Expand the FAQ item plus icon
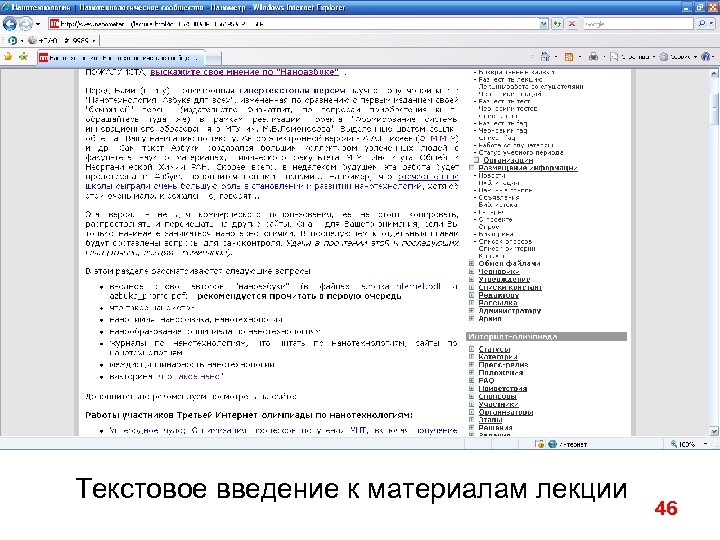Viewport: 720px width, 540px height. coord(471,380)
